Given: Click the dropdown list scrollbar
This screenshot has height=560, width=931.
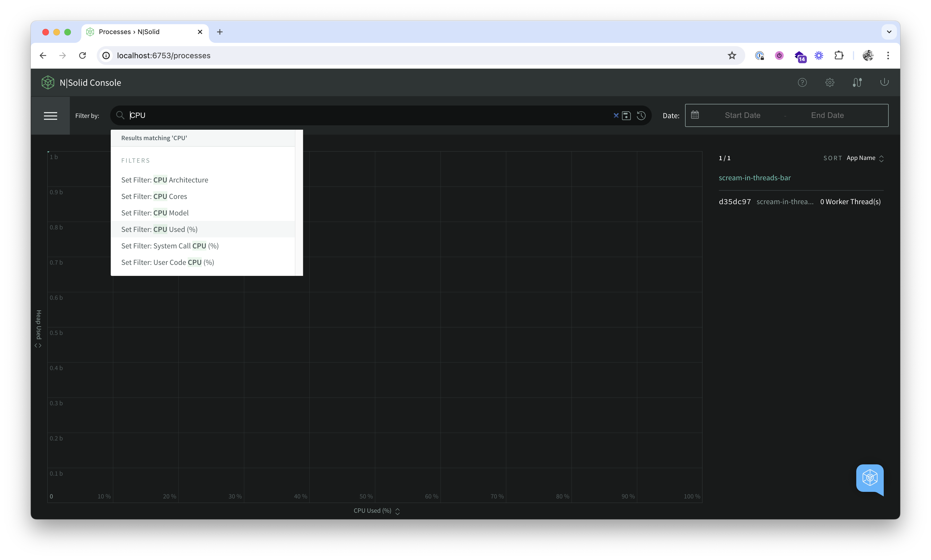Looking at the screenshot, I should pyautogui.click(x=298, y=203).
